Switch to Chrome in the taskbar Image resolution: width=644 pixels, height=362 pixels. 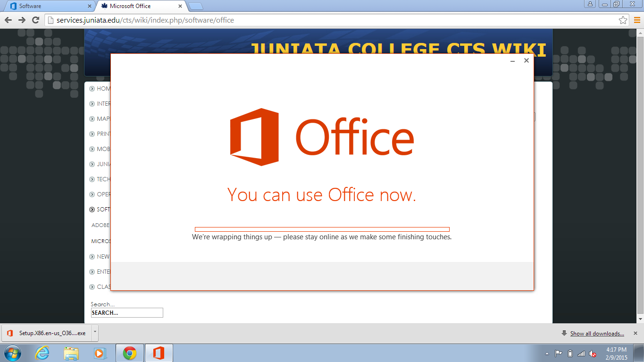point(130,353)
